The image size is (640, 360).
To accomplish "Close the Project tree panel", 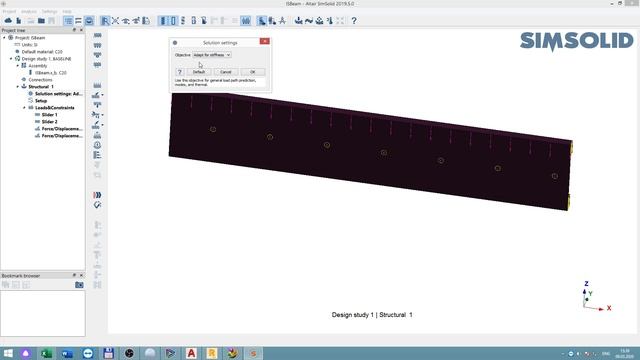I will (81, 30).
